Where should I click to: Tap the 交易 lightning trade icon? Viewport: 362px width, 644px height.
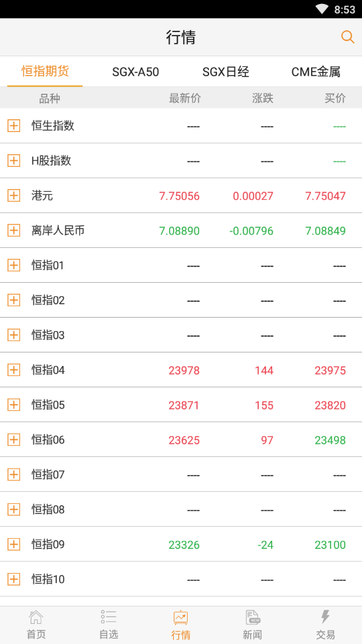point(325,617)
